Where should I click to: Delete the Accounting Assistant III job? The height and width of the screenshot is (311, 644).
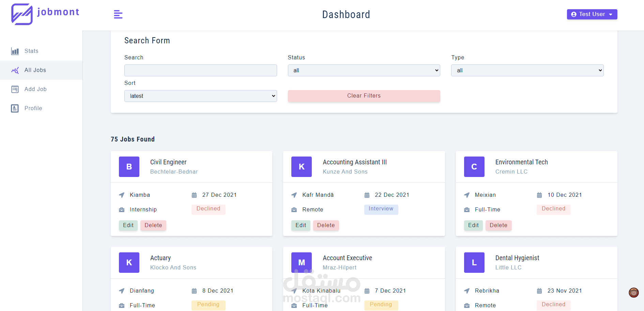coord(326,225)
